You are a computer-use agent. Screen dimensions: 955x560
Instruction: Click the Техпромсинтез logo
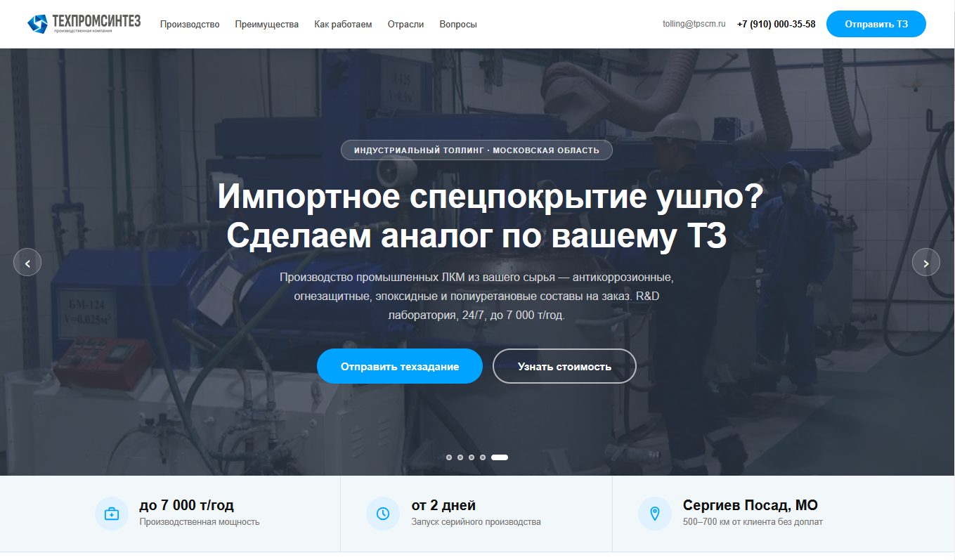(x=84, y=24)
